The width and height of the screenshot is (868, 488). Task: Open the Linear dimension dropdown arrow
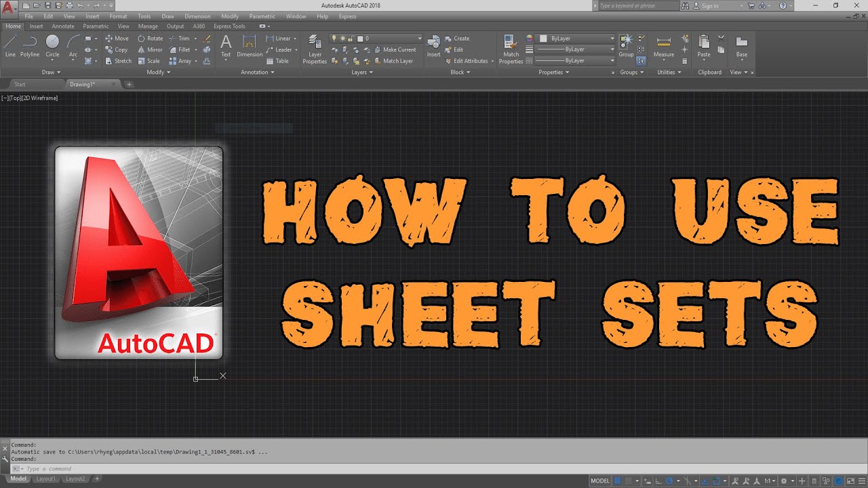click(x=295, y=39)
